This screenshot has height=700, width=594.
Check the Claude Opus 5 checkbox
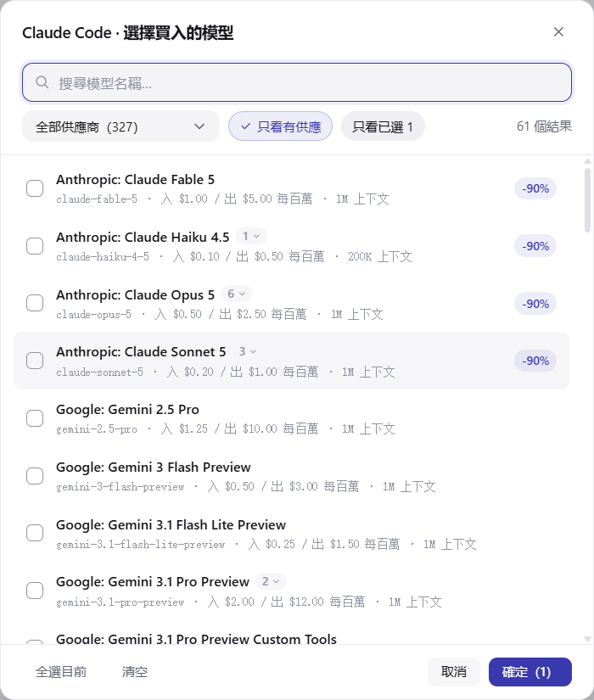pyautogui.click(x=35, y=303)
